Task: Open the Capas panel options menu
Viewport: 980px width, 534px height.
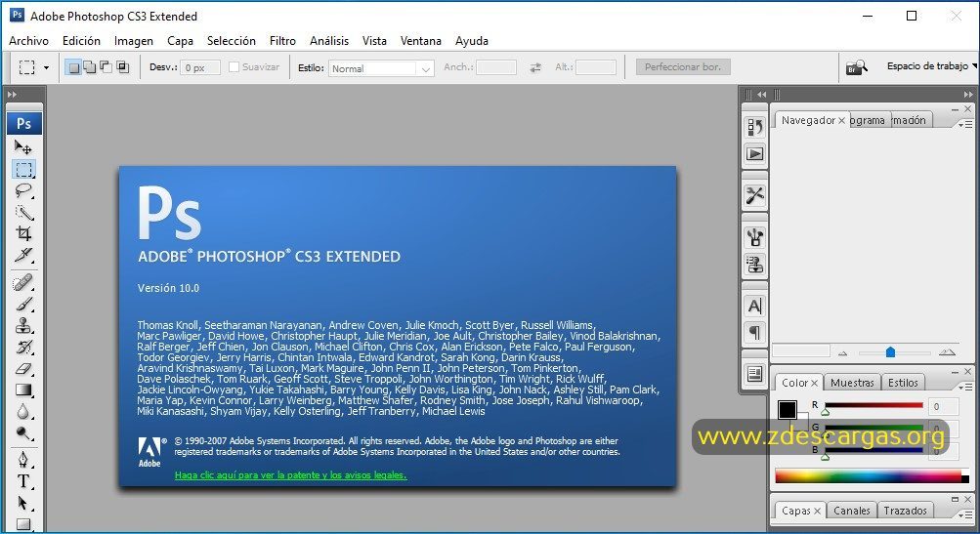Action: [965, 514]
